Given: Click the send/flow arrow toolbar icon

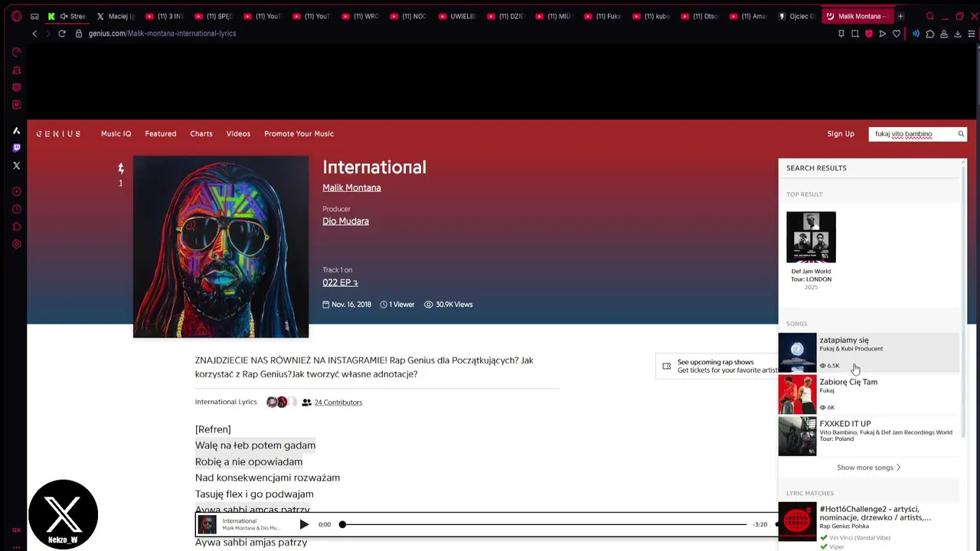Looking at the screenshot, I should pyautogui.click(x=882, y=34).
